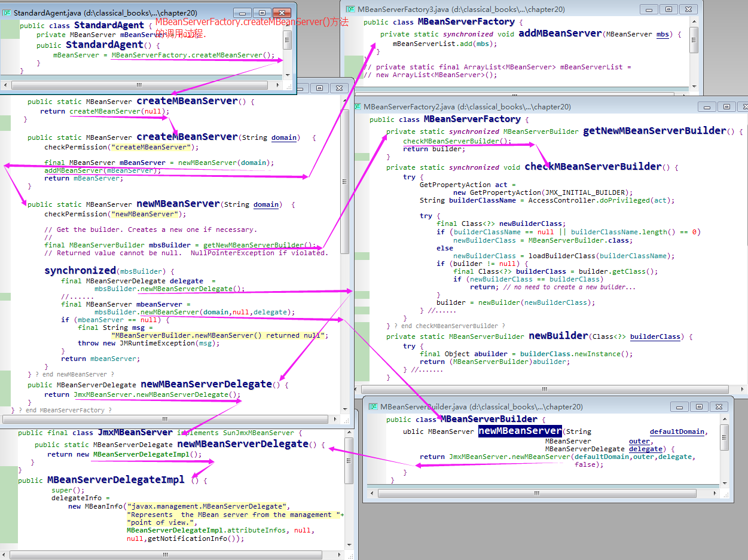Click the StandardAgent class name declaration
This screenshot has width=748, height=560.
pos(109,25)
